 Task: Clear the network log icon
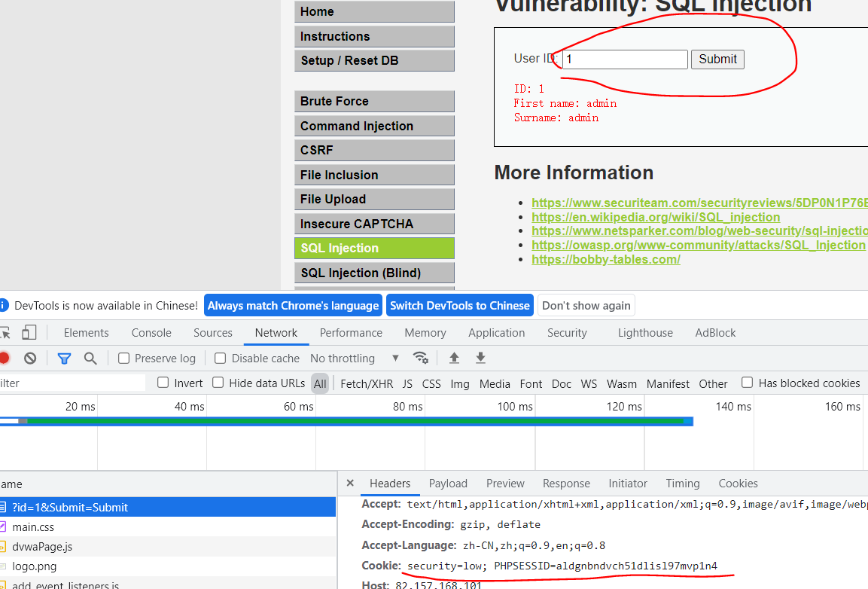30,359
